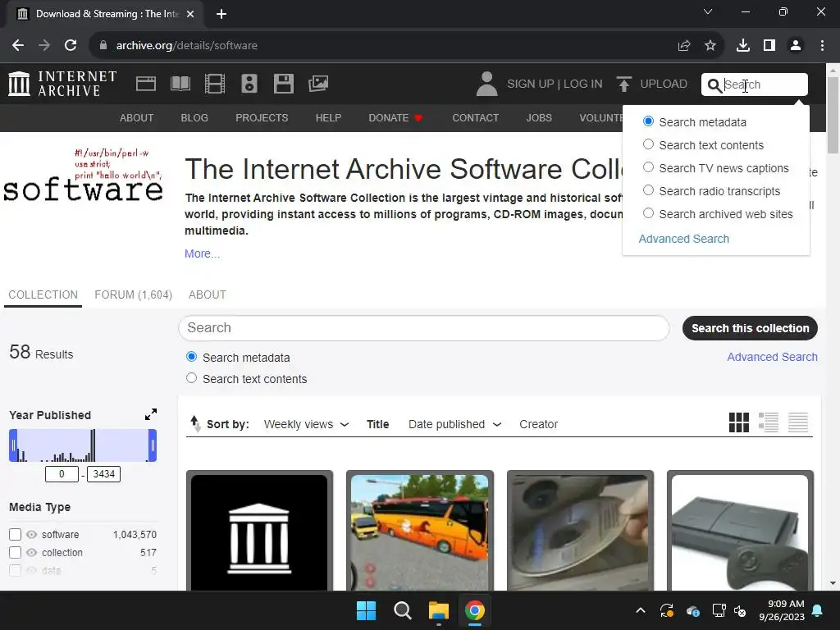
Task: Click the magnifier icon in top search
Action: [714, 85]
